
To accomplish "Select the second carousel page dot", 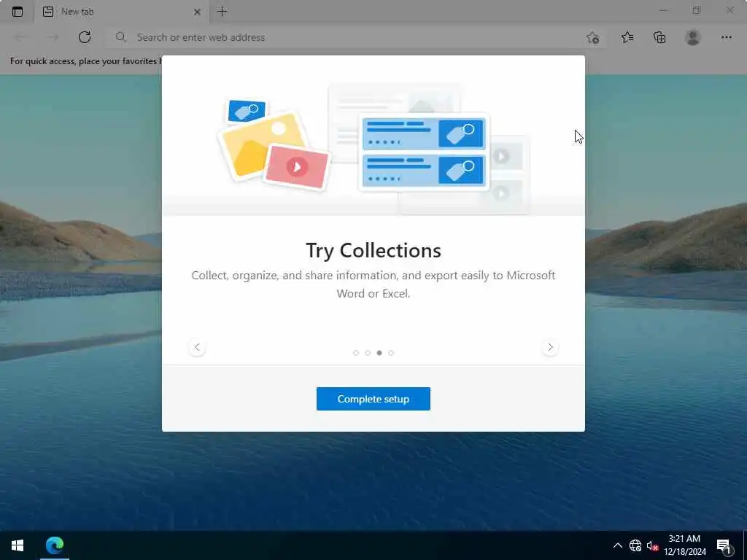I will pyautogui.click(x=368, y=353).
